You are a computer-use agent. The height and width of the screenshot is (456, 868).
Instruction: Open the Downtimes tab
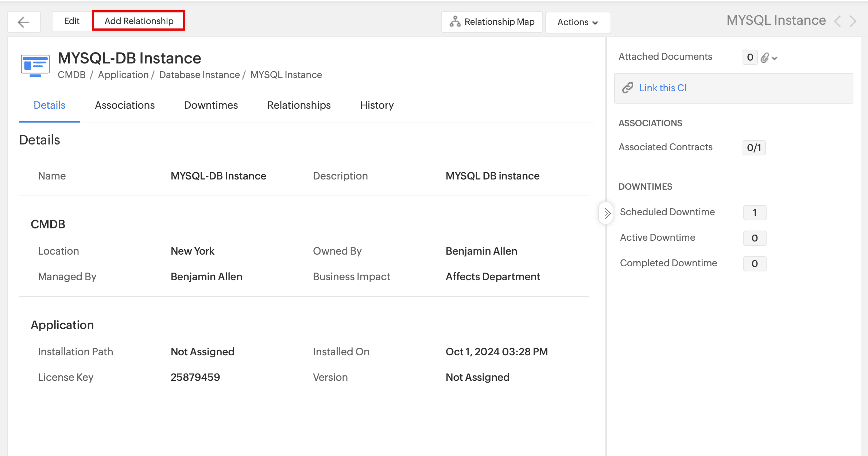pos(211,105)
